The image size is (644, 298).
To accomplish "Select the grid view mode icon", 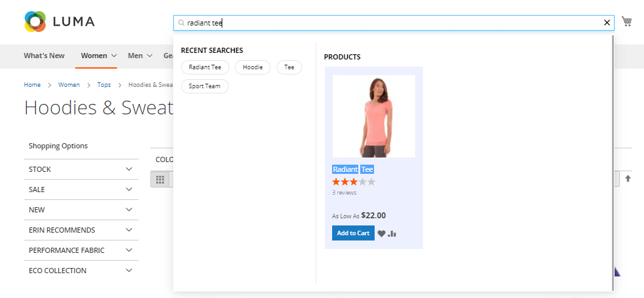I will 160,179.
